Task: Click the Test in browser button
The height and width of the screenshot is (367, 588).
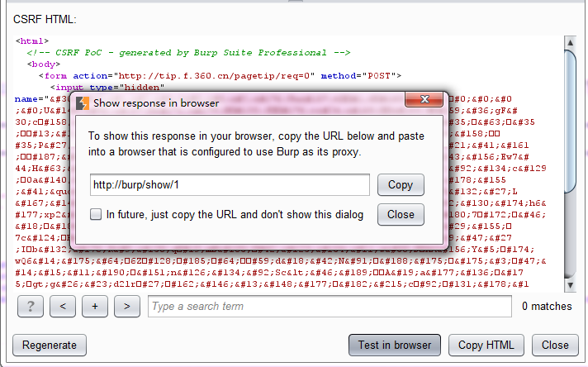Action: point(395,346)
